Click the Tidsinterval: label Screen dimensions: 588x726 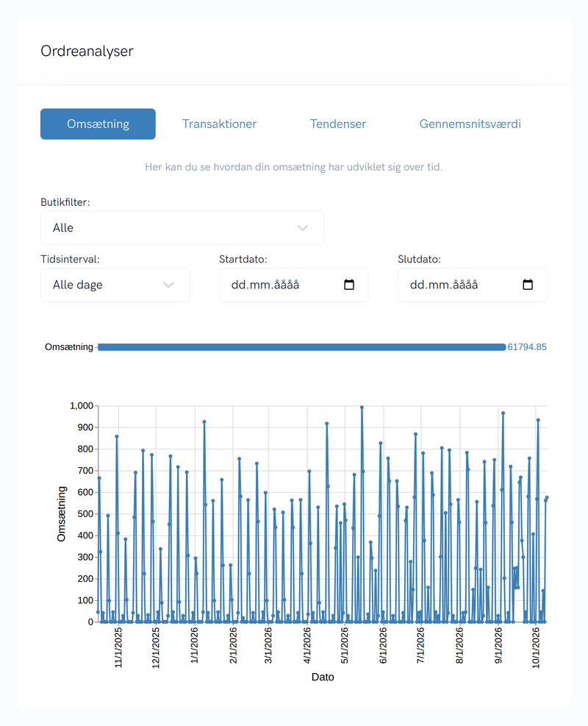tap(70, 259)
